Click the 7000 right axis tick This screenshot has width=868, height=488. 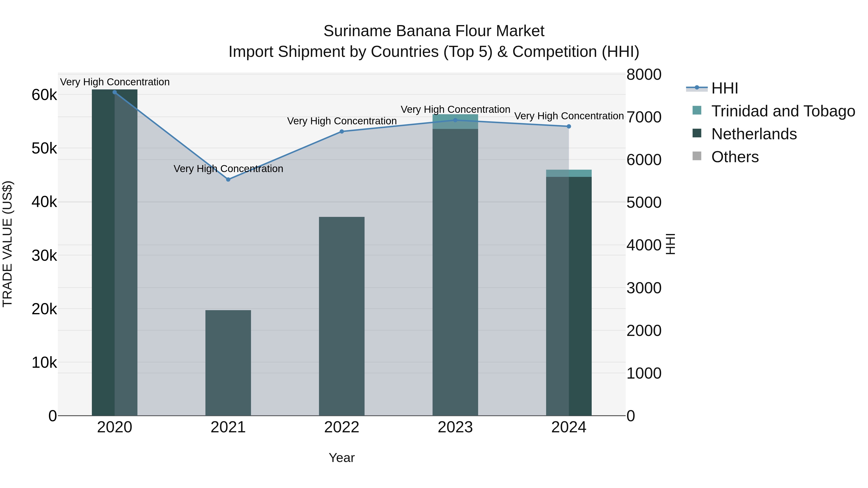644,117
